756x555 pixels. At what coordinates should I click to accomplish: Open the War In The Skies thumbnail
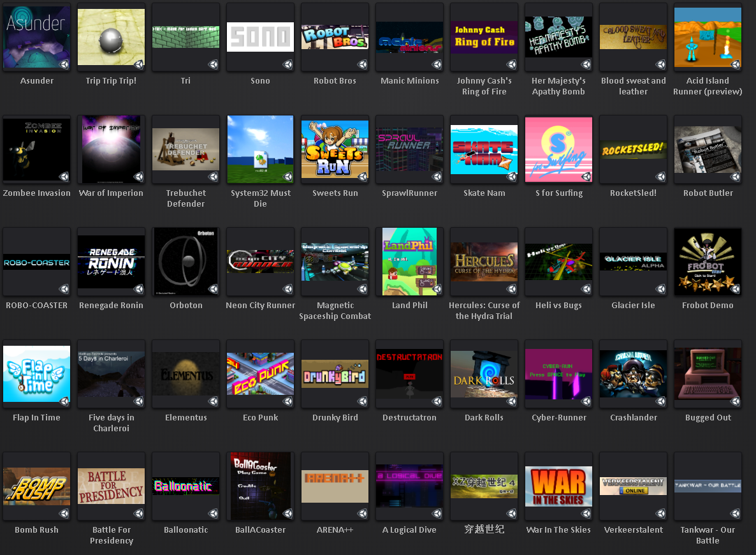coord(558,486)
